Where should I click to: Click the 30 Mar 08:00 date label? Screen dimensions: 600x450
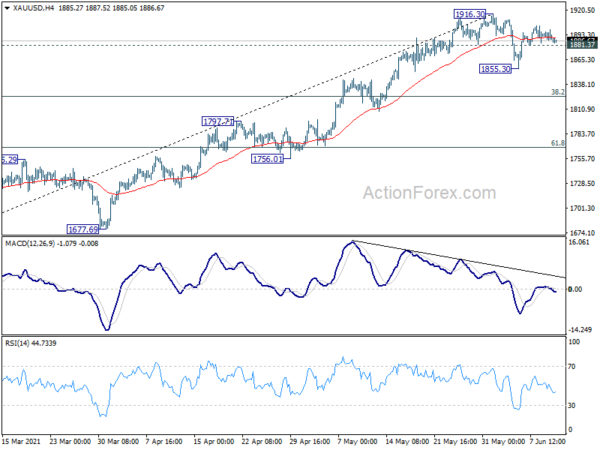pyautogui.click(x=118, y=441)
